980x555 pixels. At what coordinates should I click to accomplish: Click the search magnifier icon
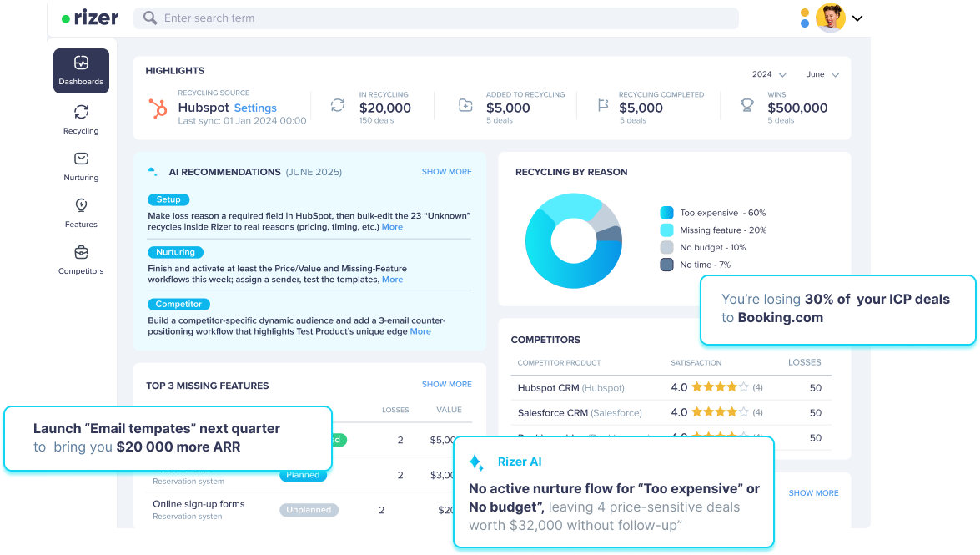[x=150, y=18]
